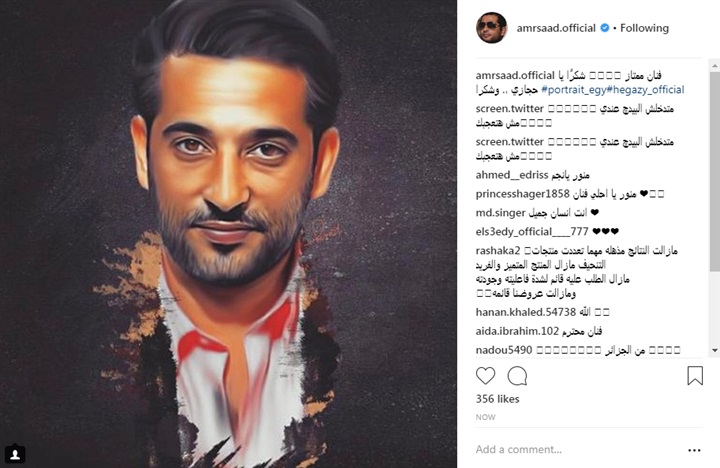The width and height of the screenshot is (720, 468).
Task: Toggle the Following button
Action: (x=644, y=28)
